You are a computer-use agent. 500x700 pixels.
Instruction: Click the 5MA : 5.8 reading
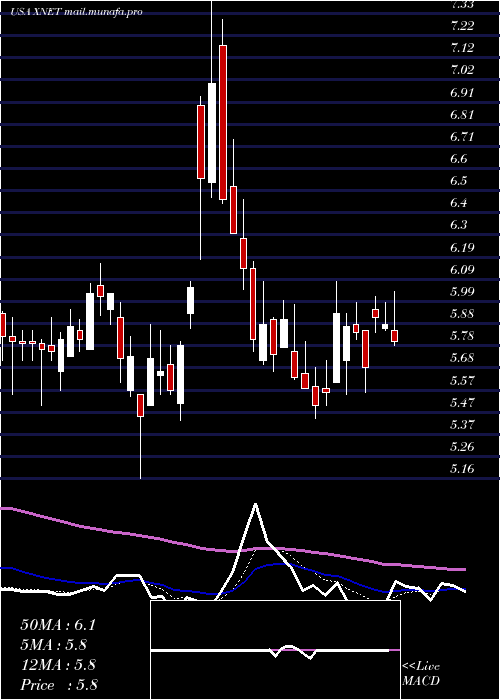[53, 645]
